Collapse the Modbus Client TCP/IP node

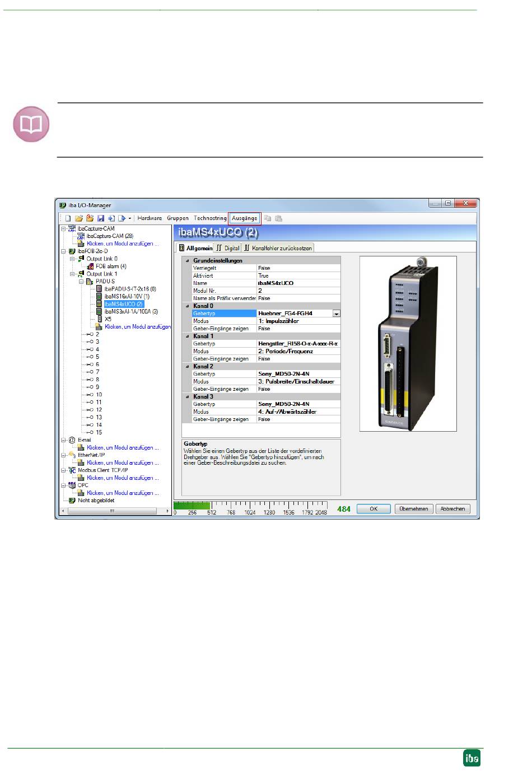[x=63, y=470]
